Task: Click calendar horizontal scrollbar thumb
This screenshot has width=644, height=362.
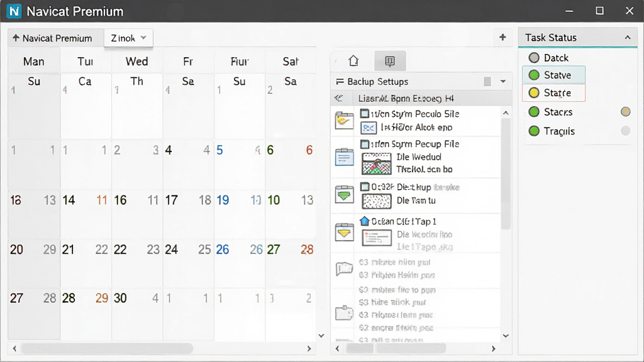Action: click(107, 348)
